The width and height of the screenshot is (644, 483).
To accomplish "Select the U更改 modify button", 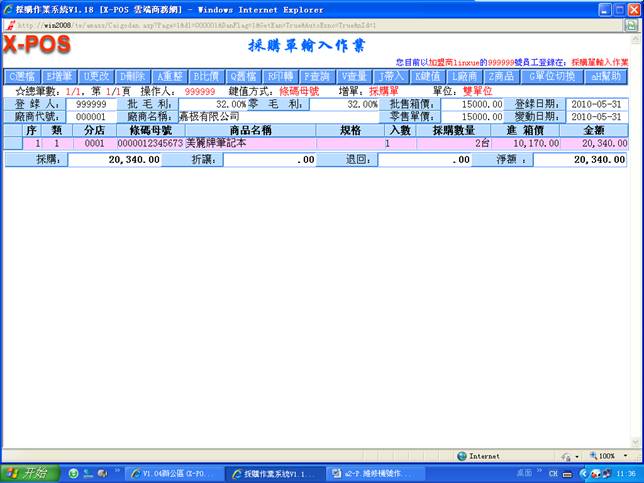I will (x=97, y=76).
